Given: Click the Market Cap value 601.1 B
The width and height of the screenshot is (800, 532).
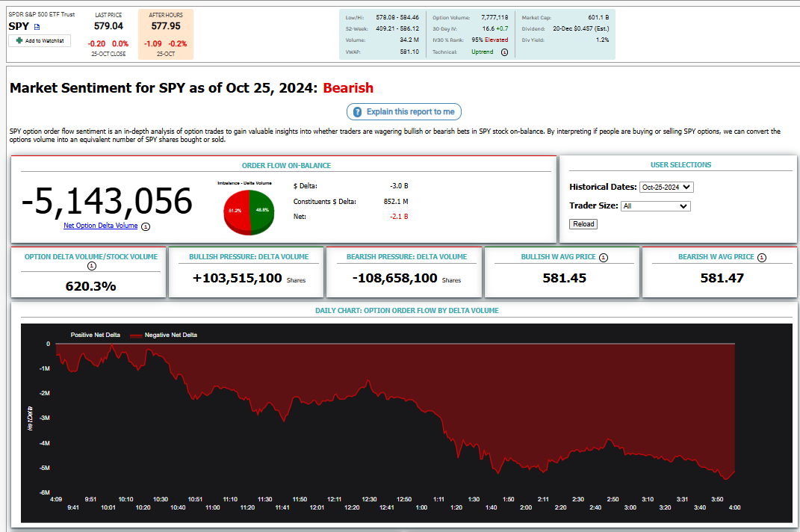Looking at the screenshot, I should point(598,17).
